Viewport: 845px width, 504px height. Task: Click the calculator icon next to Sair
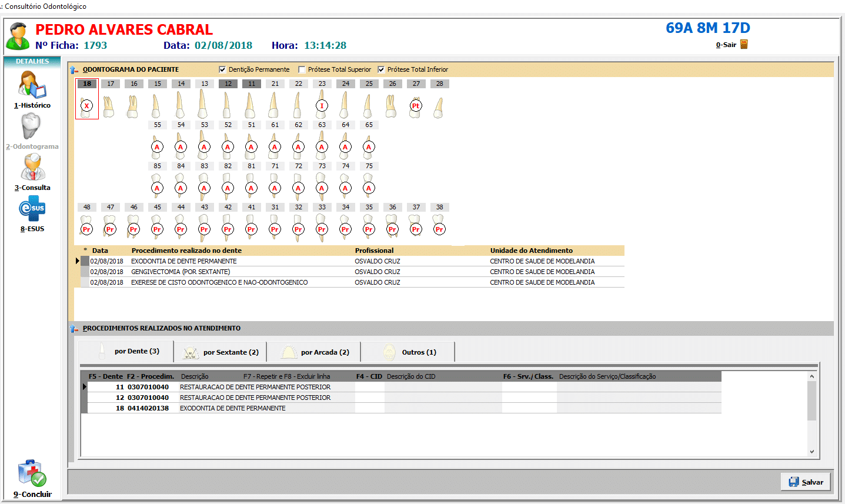[744, 45]
